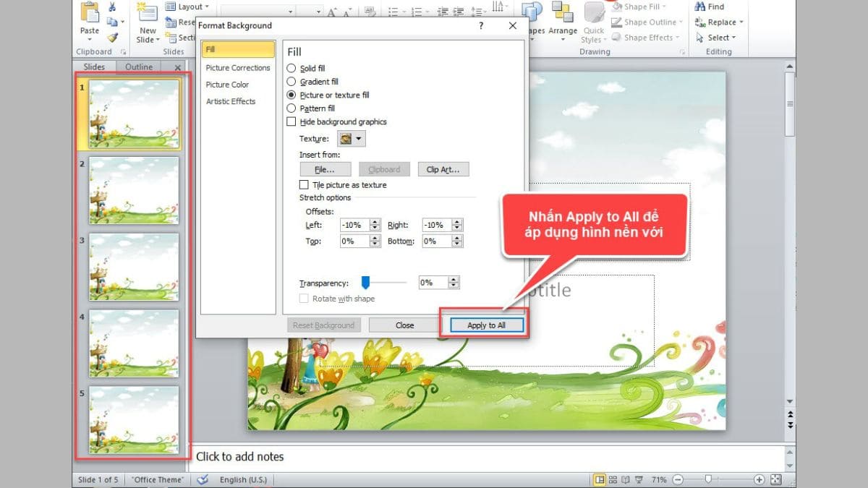Select slide 3 thumbnail in the slide panel

[x=133, y=267]
